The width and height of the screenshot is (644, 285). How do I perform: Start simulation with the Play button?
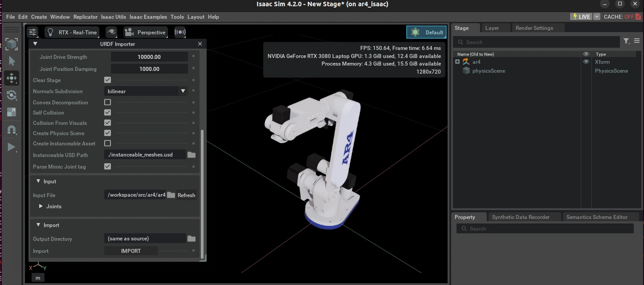[x=12, y=147]
